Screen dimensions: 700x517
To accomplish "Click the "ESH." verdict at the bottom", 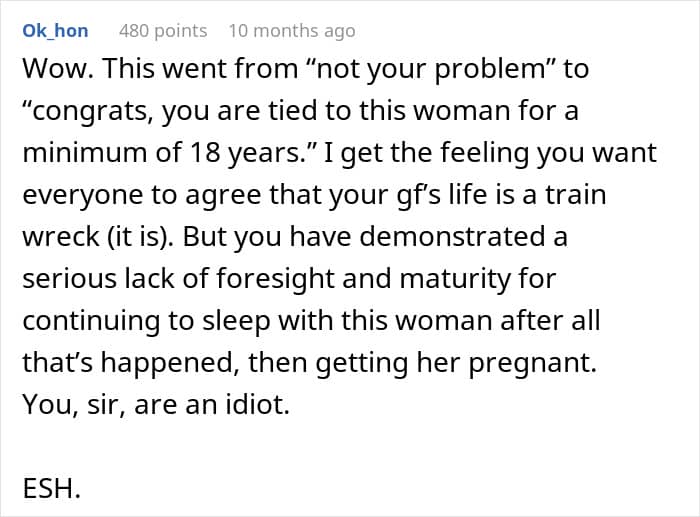I will (49, 489).
